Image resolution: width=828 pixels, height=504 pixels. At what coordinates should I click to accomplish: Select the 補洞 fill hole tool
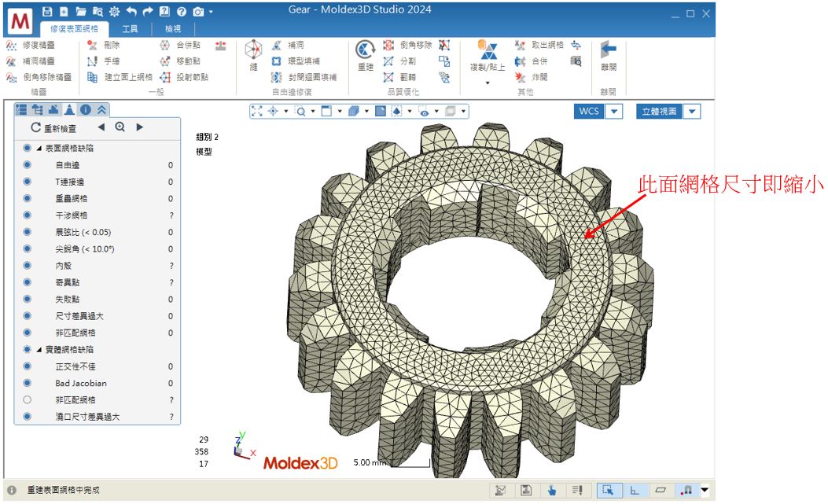point(288,45)
